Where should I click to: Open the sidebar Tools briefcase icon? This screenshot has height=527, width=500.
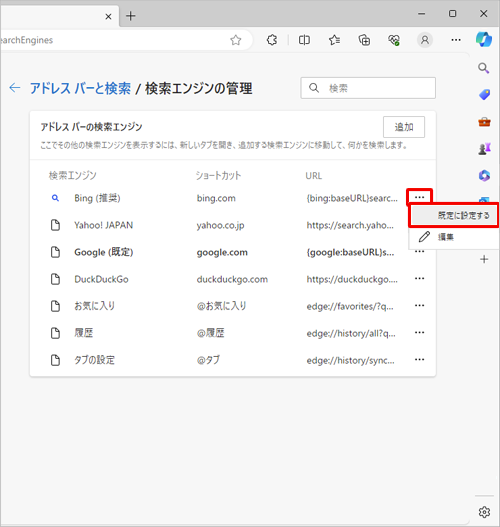(x=484, y=122)
